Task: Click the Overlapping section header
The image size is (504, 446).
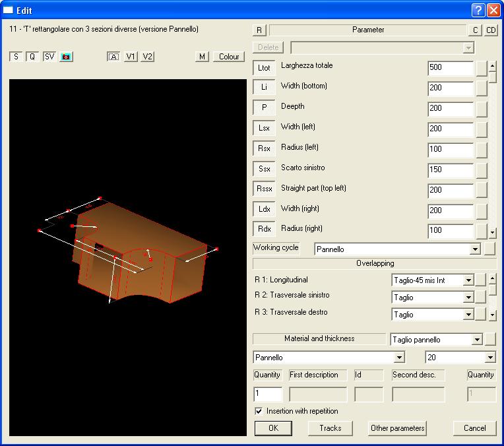Action: pyautogui.click(x=375, y=263)
